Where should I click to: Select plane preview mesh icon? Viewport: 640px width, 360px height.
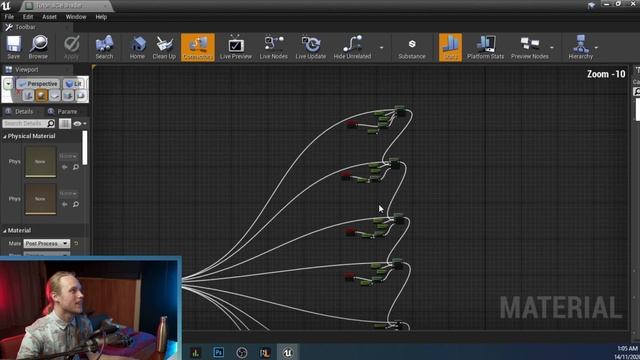click(55, 96)
